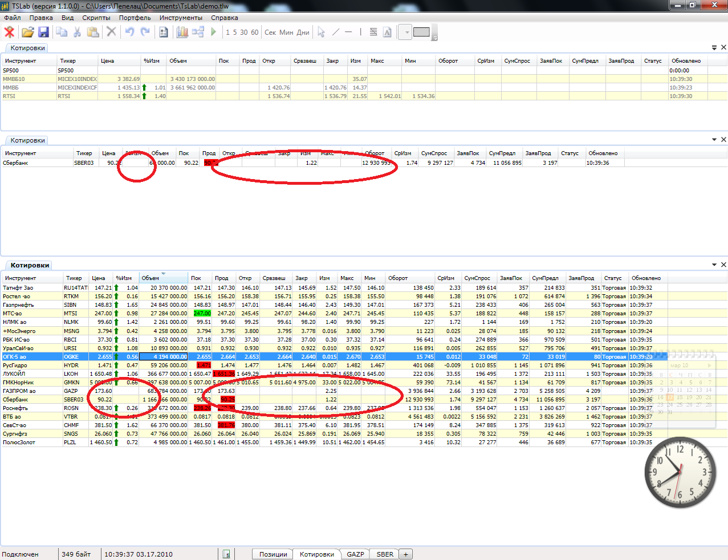This screenshot has height=560, width=728.
Task: Select the text annotation tool icon
Action: 387,32
